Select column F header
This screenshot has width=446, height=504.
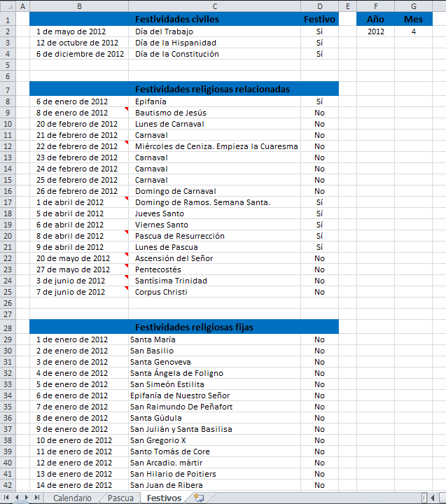point(375,6)
